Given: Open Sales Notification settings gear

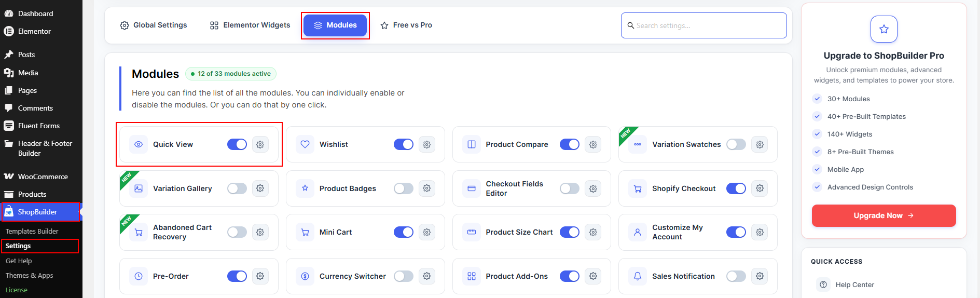Looking at the screenshot, I should (760, 276).
